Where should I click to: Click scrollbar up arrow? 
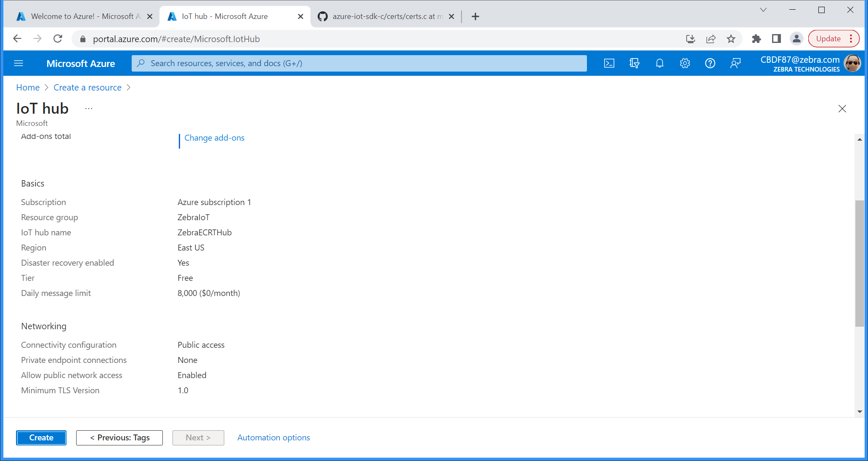[x=859, y=139]
